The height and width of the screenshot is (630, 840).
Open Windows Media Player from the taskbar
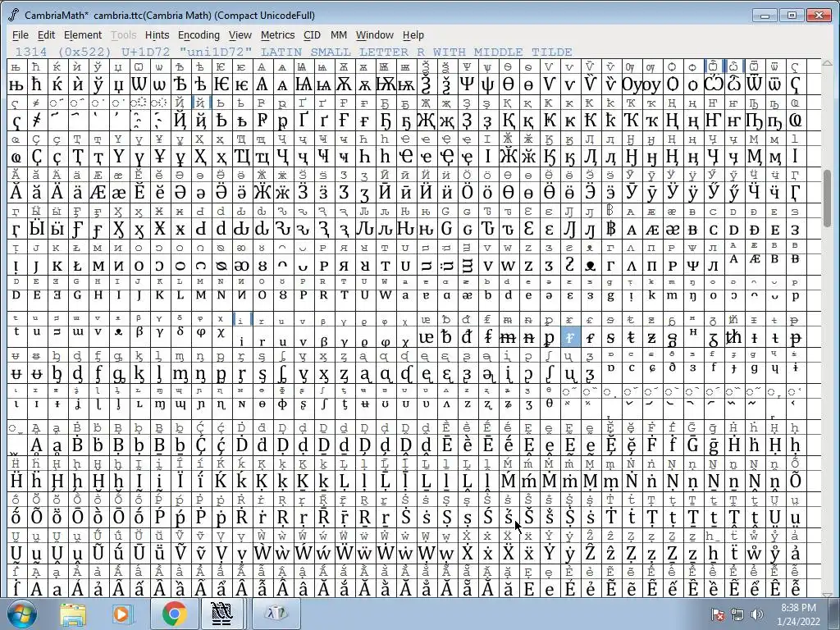pos(122,614)
